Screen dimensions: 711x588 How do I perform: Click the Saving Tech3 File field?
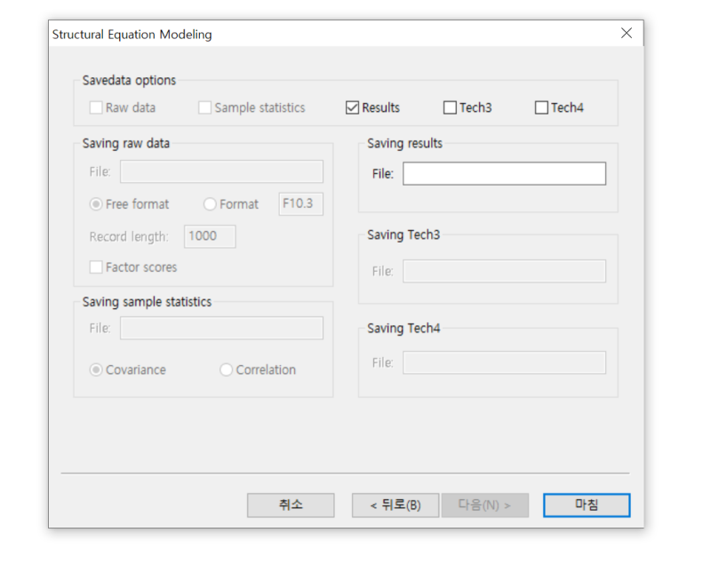coord(504,271)
